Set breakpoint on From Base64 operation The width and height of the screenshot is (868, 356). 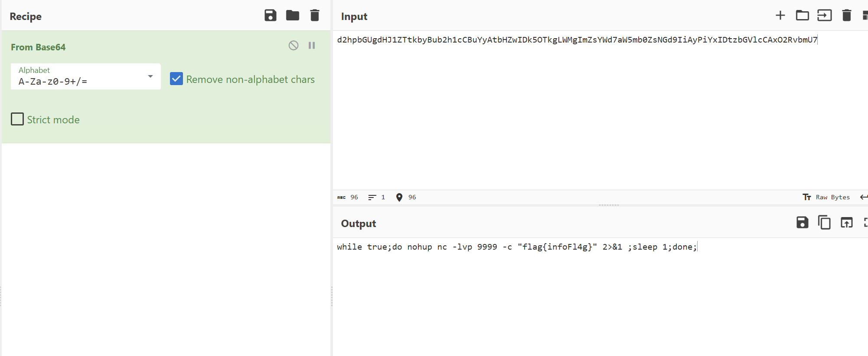click(x=312, y=45)
